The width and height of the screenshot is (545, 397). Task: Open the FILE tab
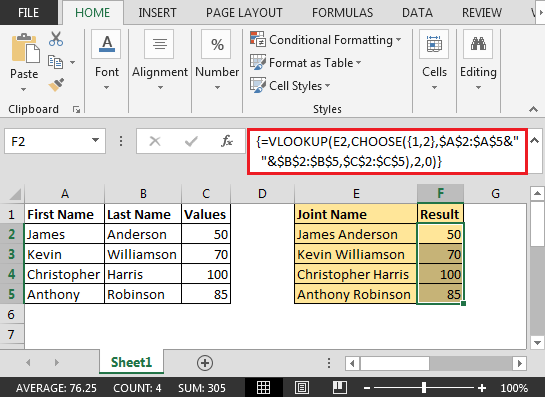(x=29, y=13)
